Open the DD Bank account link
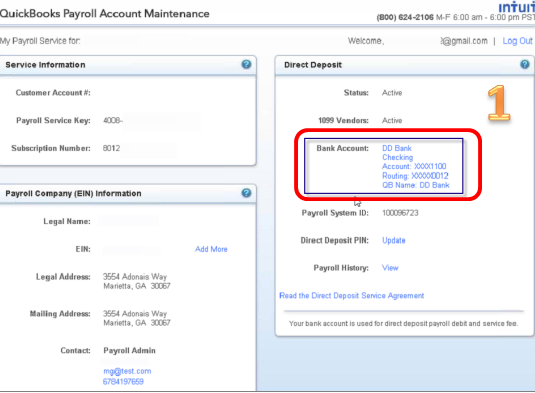 pos(397,148)
